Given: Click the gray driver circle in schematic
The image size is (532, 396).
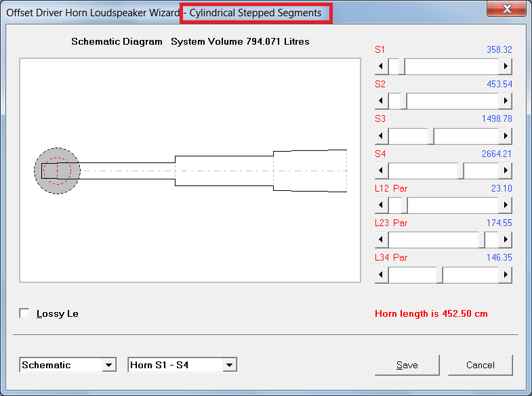Looking at the screenshot, I should coord(57,171).
